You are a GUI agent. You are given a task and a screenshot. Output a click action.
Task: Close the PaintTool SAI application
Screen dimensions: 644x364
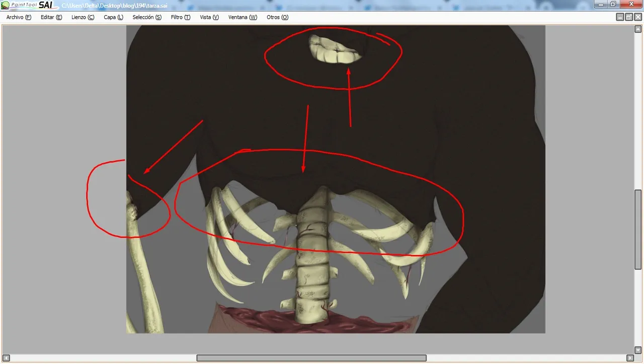click(631, 4)
